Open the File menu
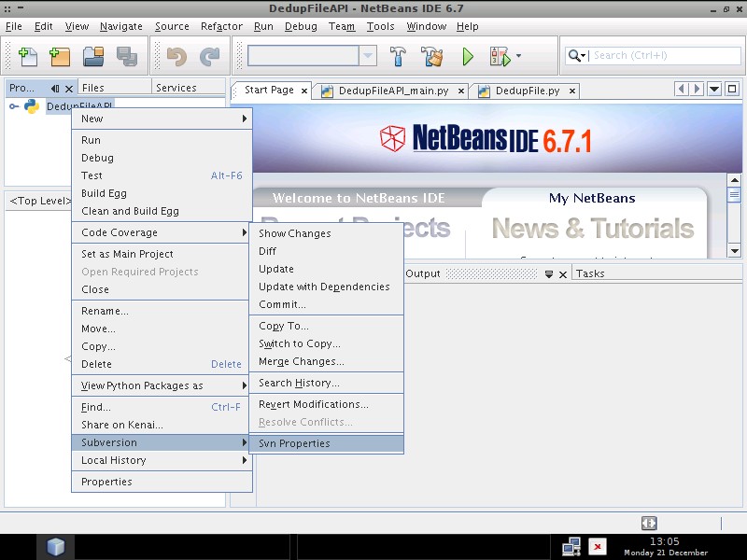This screenshot has height=560, width=747. pyautogui.click(x=13, y=27)
